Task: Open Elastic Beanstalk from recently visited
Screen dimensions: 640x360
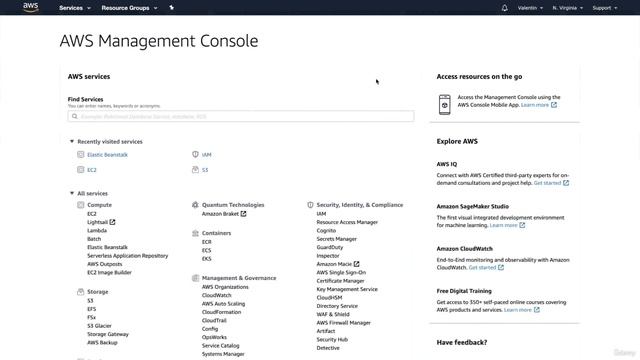Action: tap(107, 155)
